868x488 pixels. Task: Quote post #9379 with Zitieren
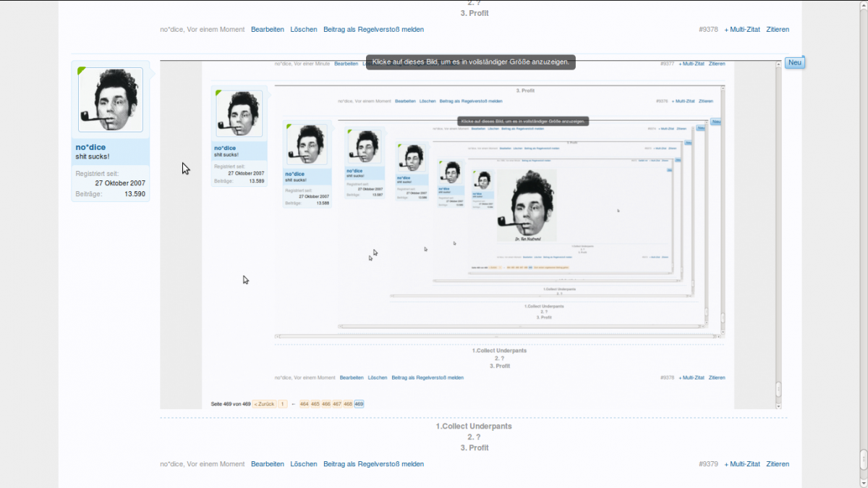[778, 464]
